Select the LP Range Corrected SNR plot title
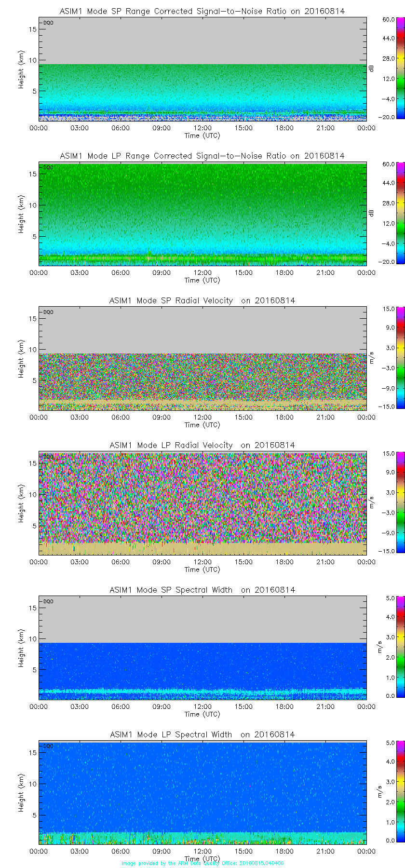Screen dimensions: 405x868 [x=202, y=156]
